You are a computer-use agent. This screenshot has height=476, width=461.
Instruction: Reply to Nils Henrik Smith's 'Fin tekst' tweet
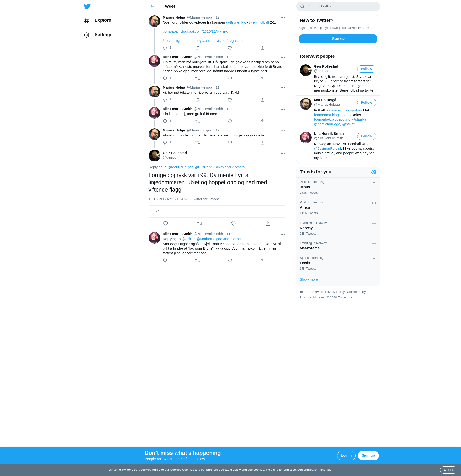click(x=165, y=78)
